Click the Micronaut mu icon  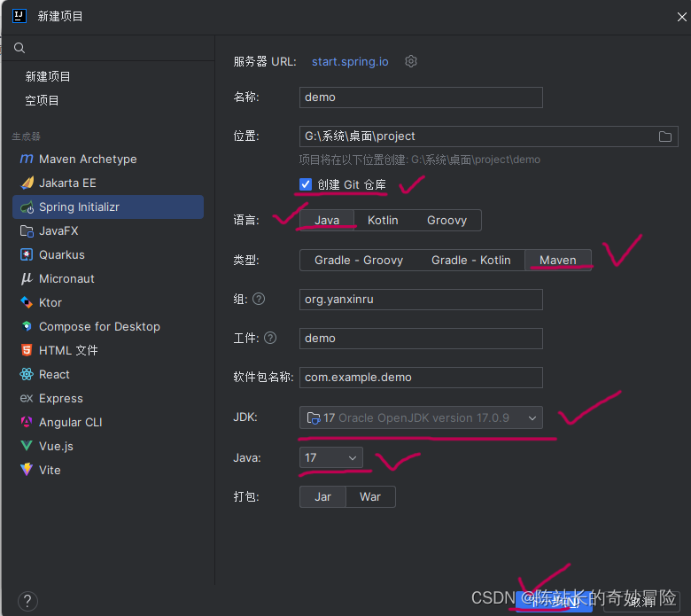pyautogui.click(x=27, y=278)
